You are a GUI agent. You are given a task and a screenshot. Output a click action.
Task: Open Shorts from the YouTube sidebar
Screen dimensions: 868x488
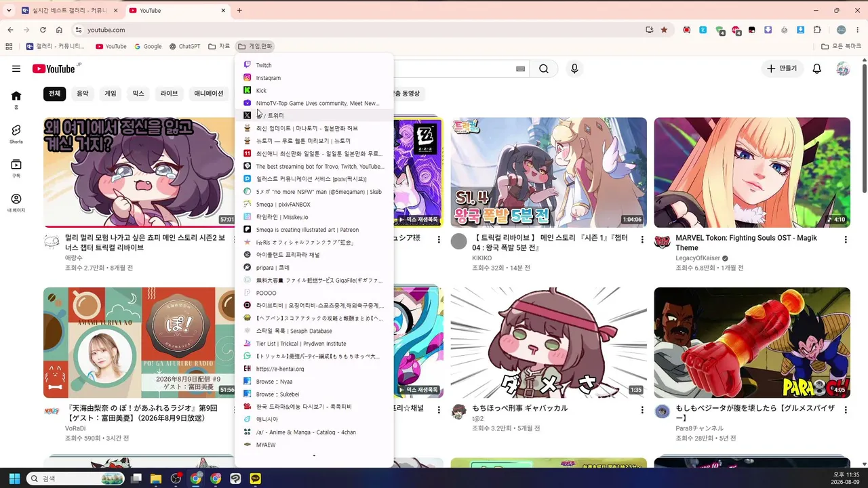pyautogui.click(x=16, y=134)
